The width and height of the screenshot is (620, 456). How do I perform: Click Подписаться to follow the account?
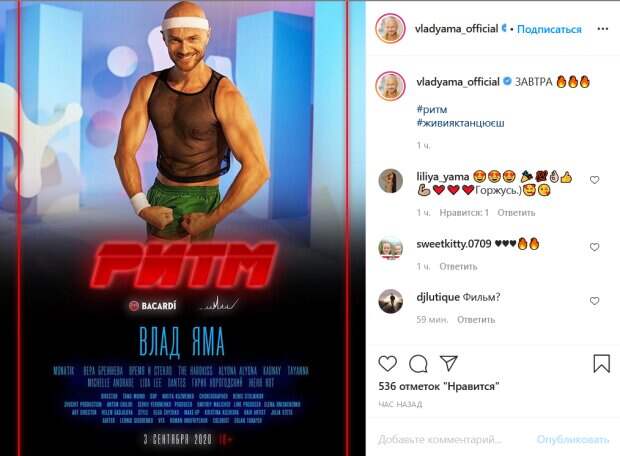click(x=549, y=29)
